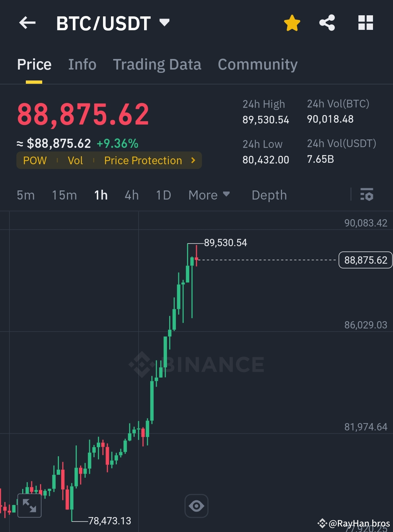The image size is (393, 532).
Task: Select the 1D timeframe
Action: point(163,195)
